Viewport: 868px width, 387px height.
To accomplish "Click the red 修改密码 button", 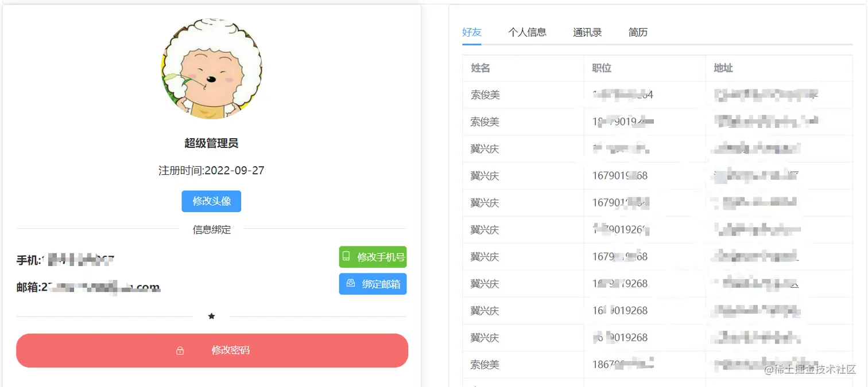I will pos(212,350).
